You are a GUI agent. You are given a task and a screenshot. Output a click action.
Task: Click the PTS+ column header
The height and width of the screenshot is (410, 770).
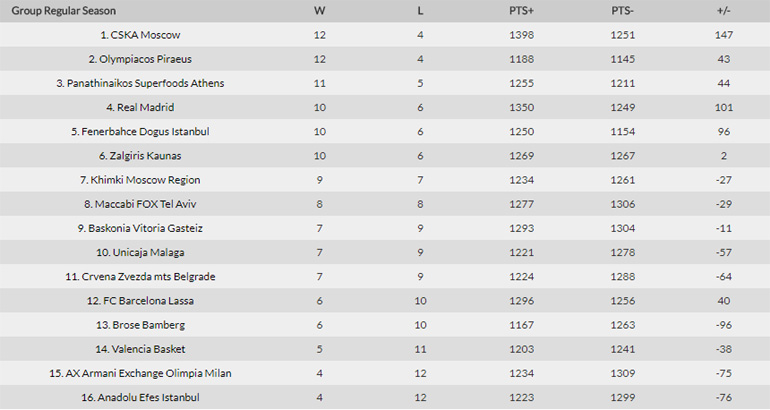521,10
